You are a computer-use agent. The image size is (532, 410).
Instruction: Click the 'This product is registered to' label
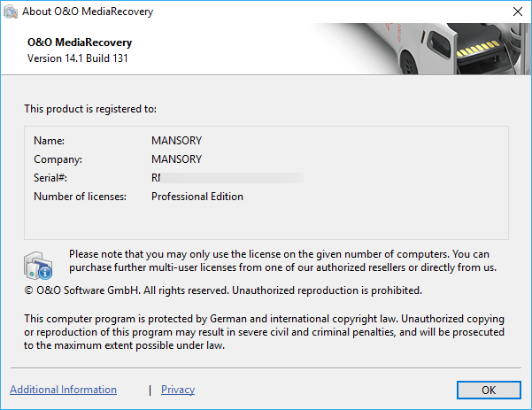coord(90,109)
